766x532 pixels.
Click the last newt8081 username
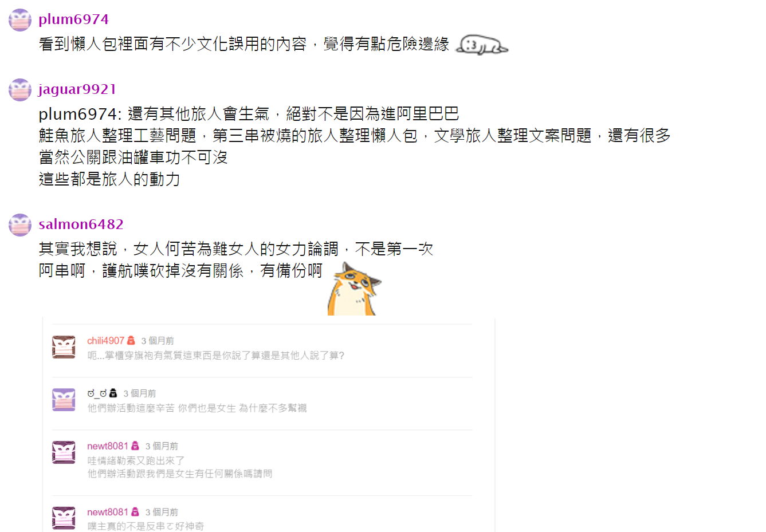tap(108, 512)
